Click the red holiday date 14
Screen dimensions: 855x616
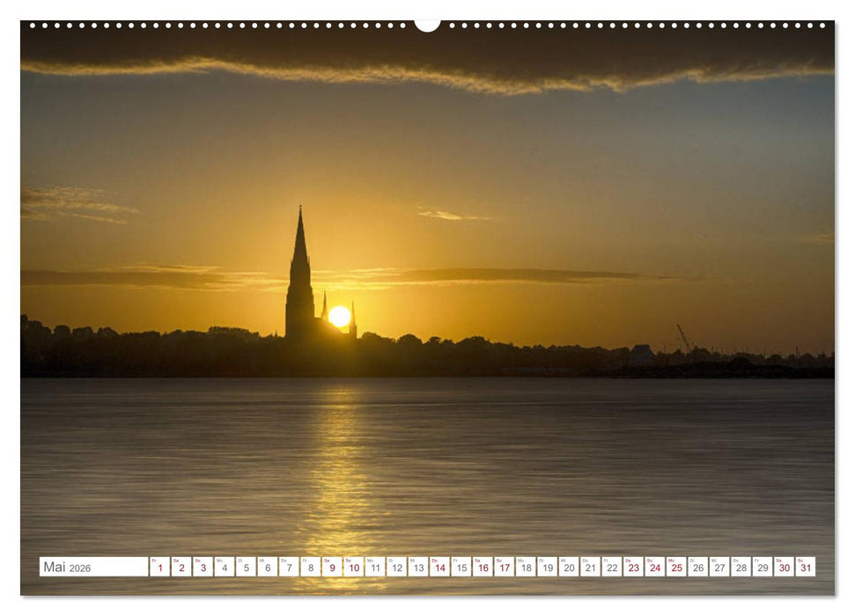pos(439,567)
